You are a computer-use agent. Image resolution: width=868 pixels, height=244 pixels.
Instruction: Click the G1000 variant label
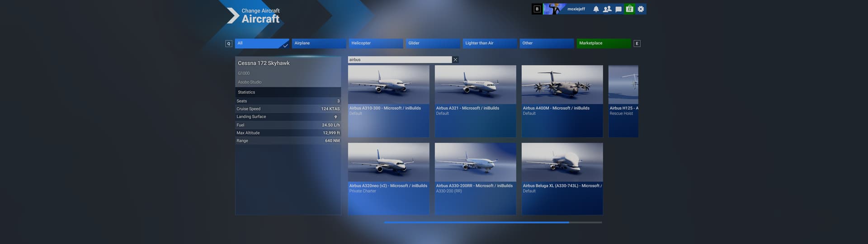tap(244, 73)
